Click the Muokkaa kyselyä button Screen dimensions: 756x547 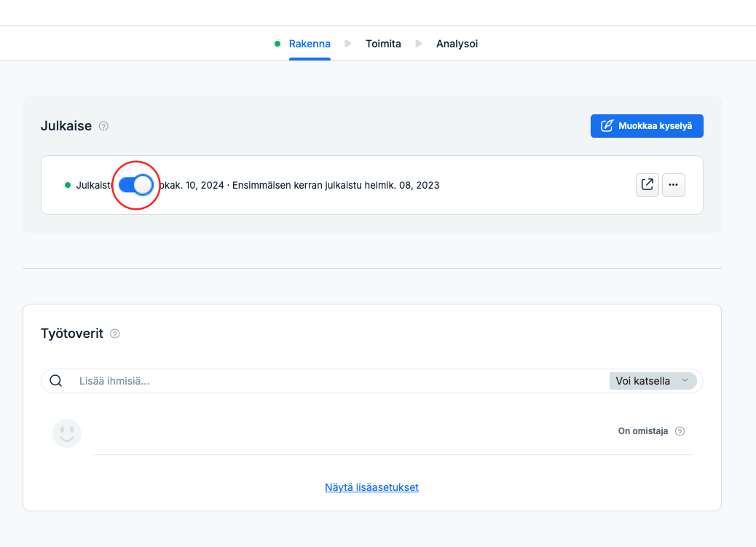647,126
